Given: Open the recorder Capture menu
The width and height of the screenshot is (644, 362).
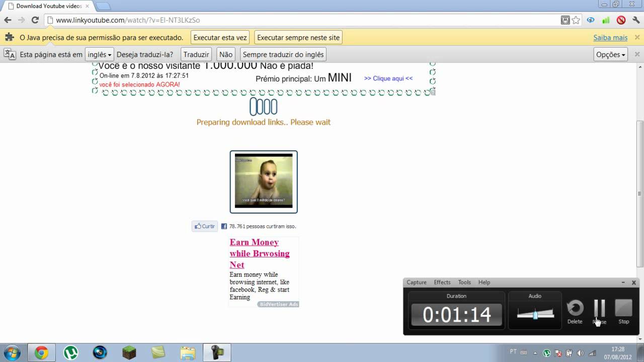Looking at the screenshot, I should point(417,283).
